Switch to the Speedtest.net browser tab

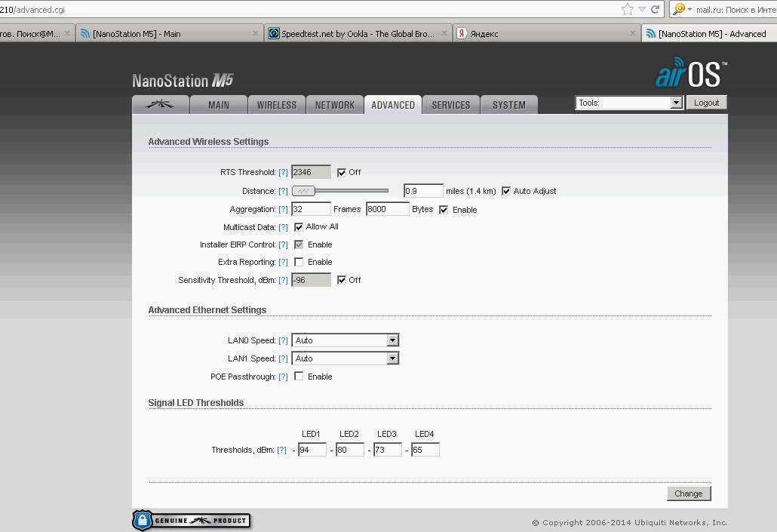tap(358, 33)
